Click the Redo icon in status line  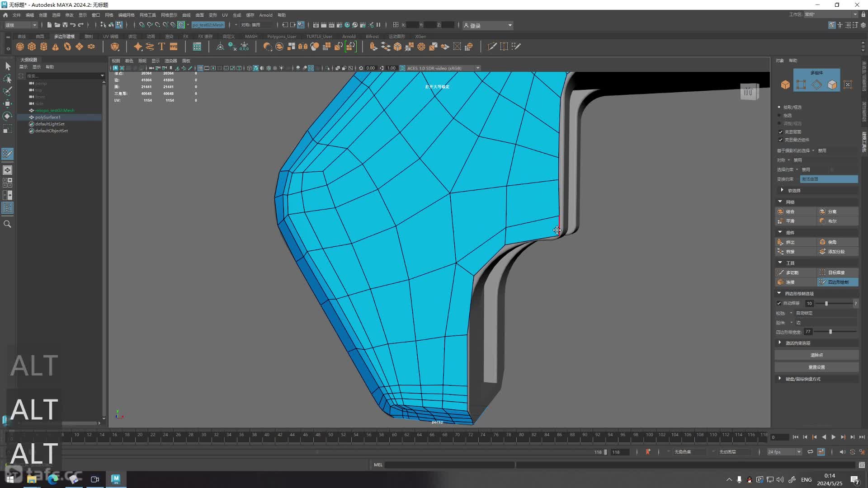[x=81, y=25]
